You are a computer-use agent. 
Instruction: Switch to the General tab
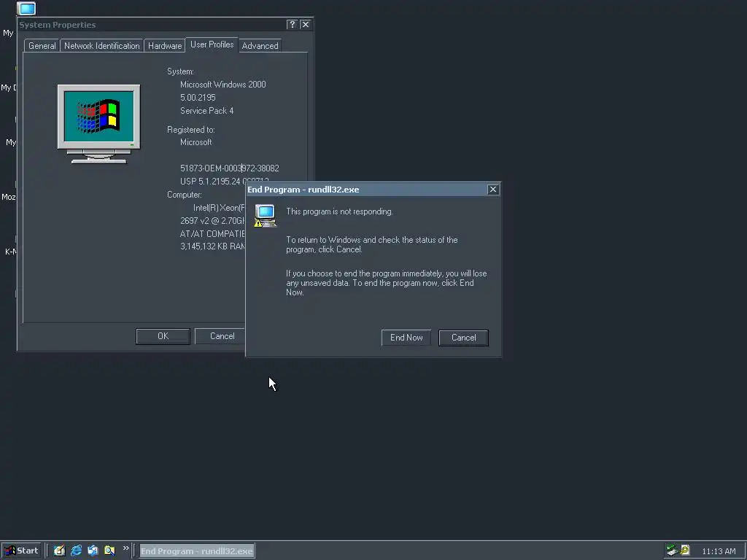coord(42,46)
